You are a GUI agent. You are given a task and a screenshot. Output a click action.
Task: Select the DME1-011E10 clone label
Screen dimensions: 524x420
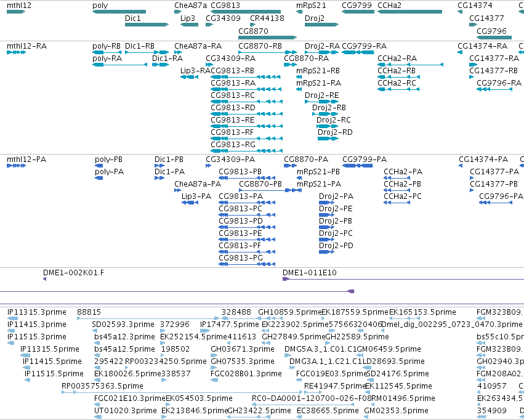point(310,273)
